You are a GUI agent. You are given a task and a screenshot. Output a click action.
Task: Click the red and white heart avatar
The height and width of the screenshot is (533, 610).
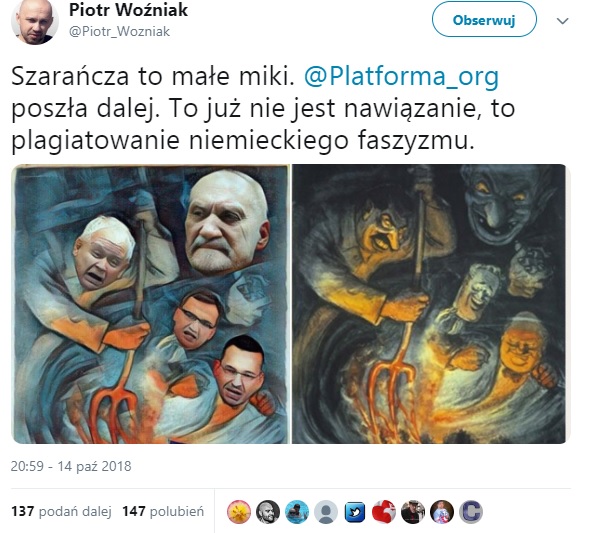pos(384,512)
